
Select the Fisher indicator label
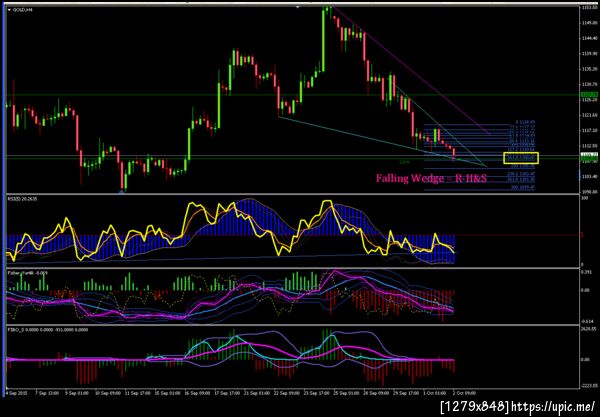28,273
